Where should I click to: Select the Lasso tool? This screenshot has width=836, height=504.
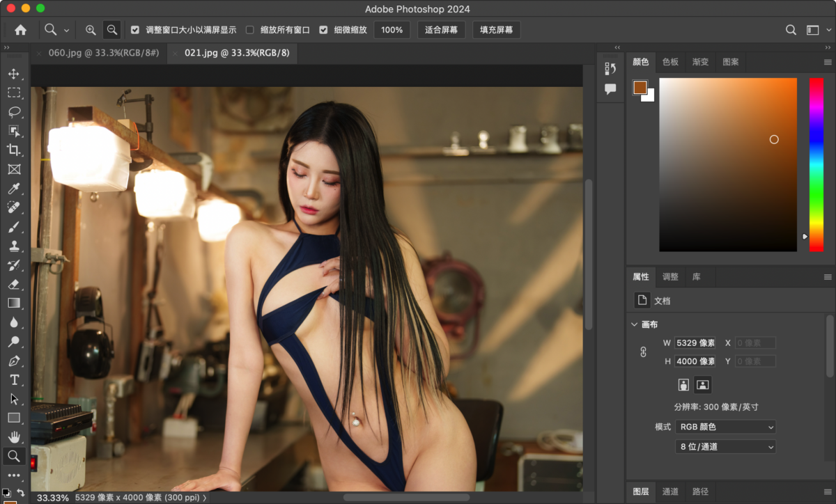[14, 111]
